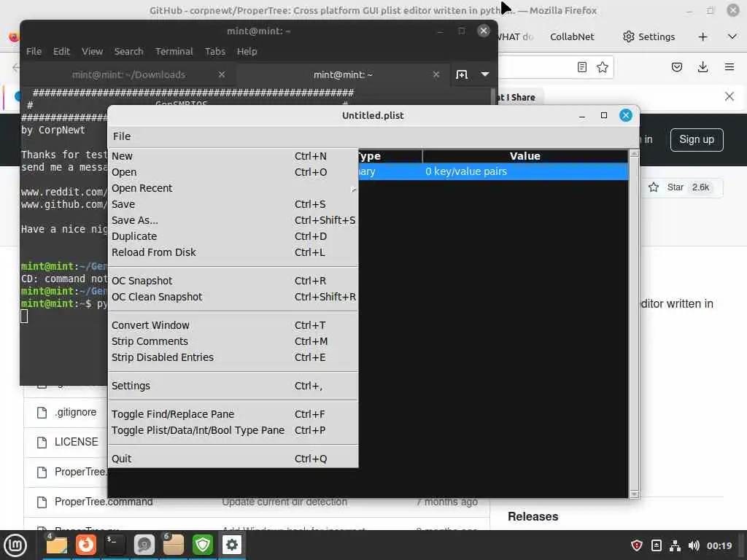Image resolution: width=747 pixels, height=560 pixels.
Task: Choose Duplicate from the menu
Action: (x=233, y=236)
